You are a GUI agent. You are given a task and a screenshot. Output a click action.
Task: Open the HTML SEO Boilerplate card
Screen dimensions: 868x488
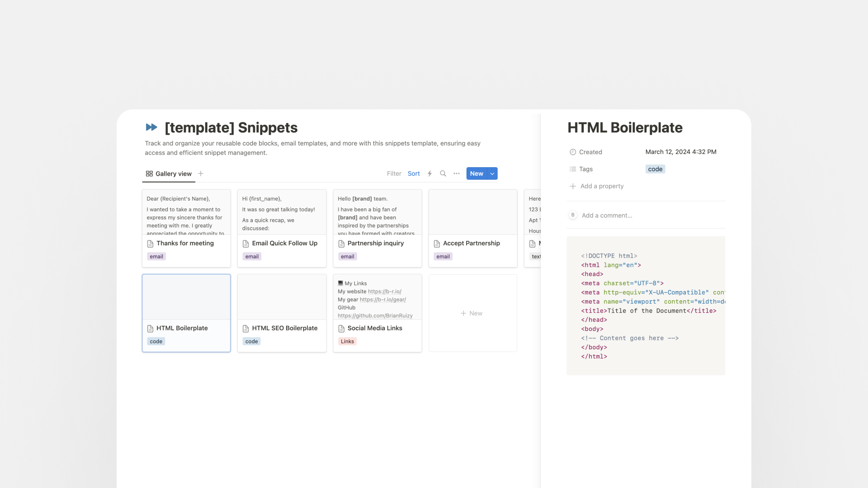point(282,313)
